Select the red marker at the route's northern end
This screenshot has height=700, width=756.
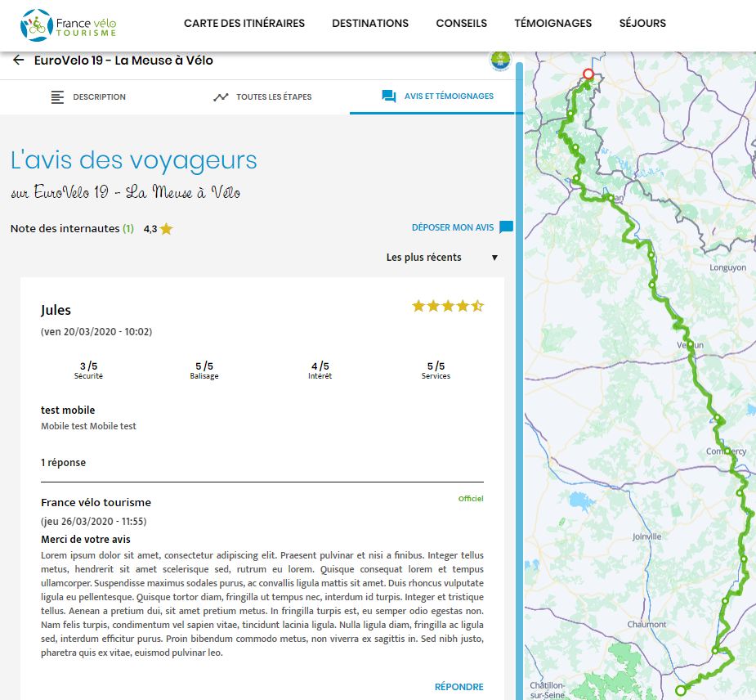click(x=588, y=74)
